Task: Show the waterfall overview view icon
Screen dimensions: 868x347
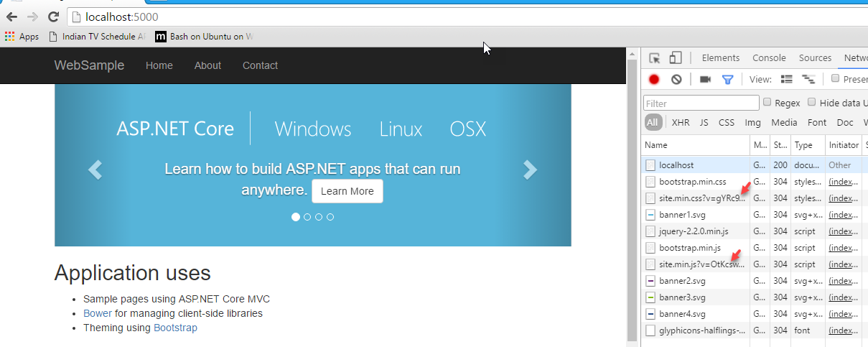Action: click(808, 80)
